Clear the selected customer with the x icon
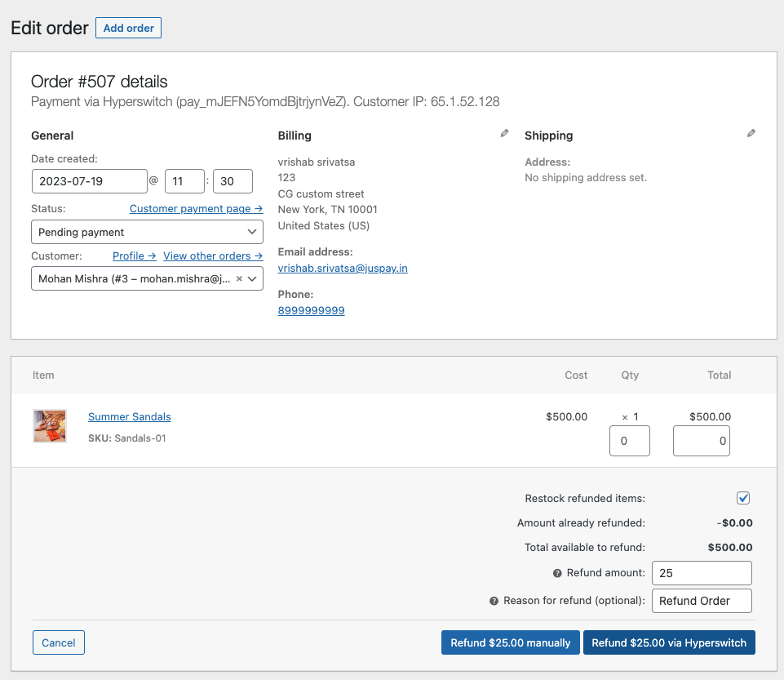784x680 pixels. tap(239, 279)
